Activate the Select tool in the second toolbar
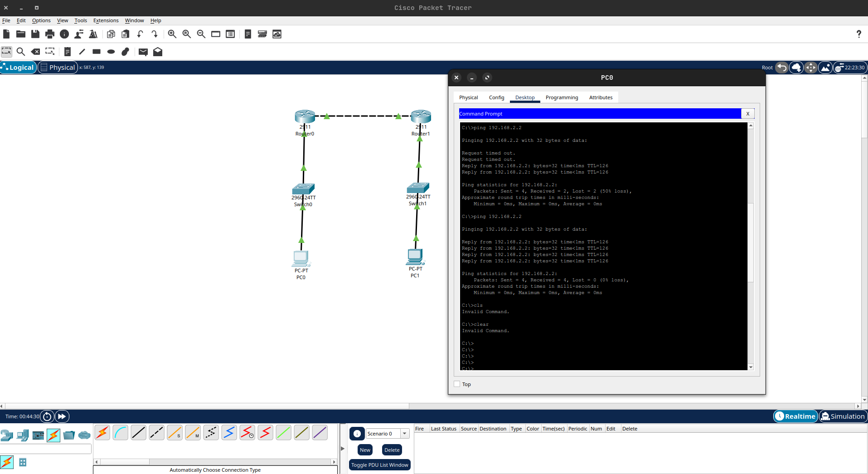The height and width of the screenshot is (474, 868). [x=6, y=52]
